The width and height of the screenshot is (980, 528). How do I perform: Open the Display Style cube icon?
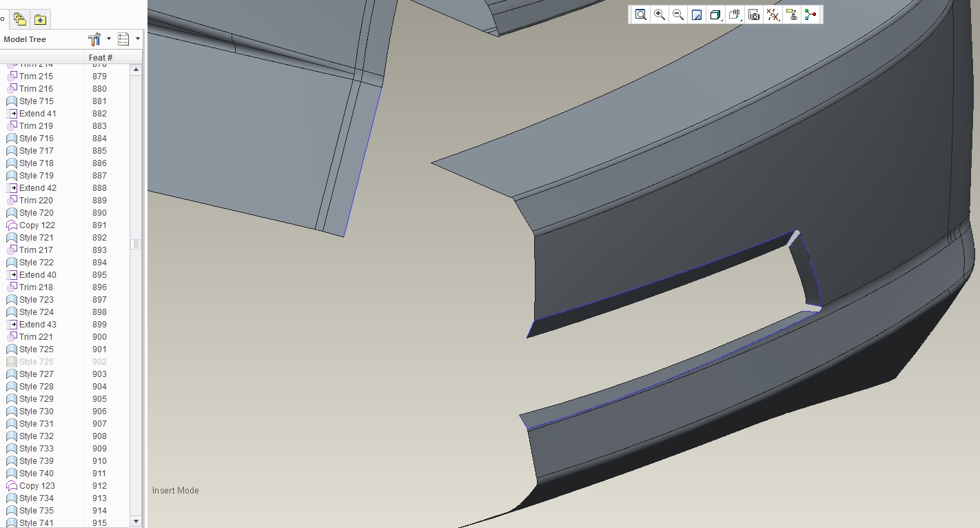coord(715,14)
